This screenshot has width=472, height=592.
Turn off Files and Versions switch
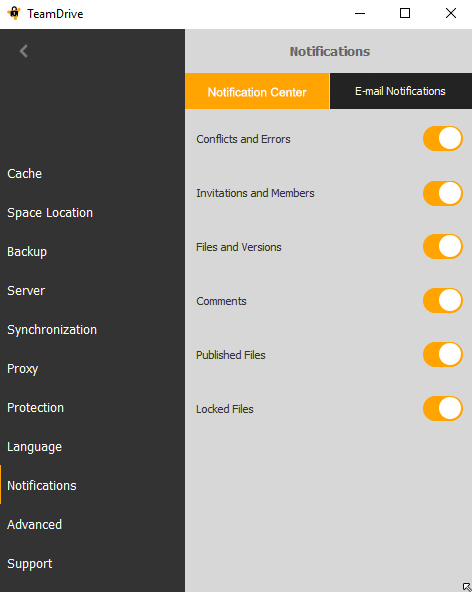443,247
